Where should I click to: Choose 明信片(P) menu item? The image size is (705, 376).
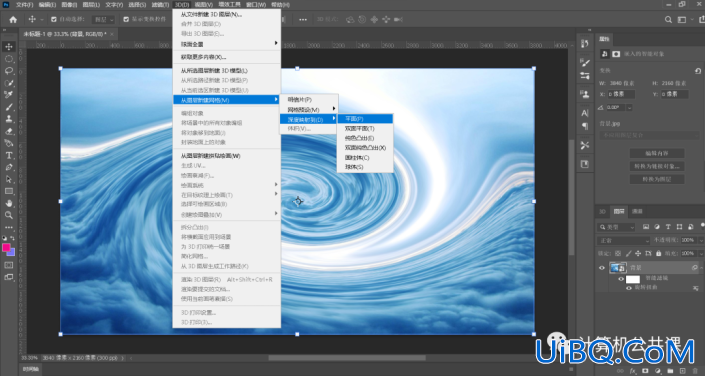(x=309, y=99)
